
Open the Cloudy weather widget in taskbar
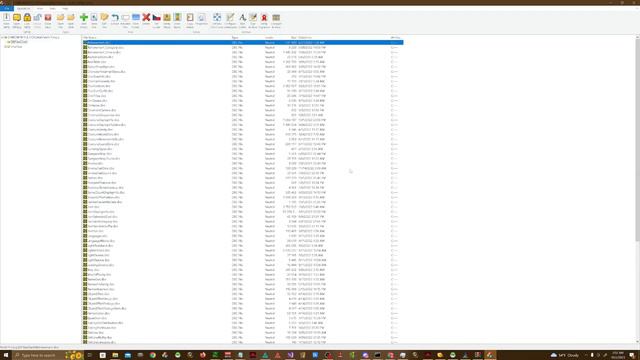point(565,356)
